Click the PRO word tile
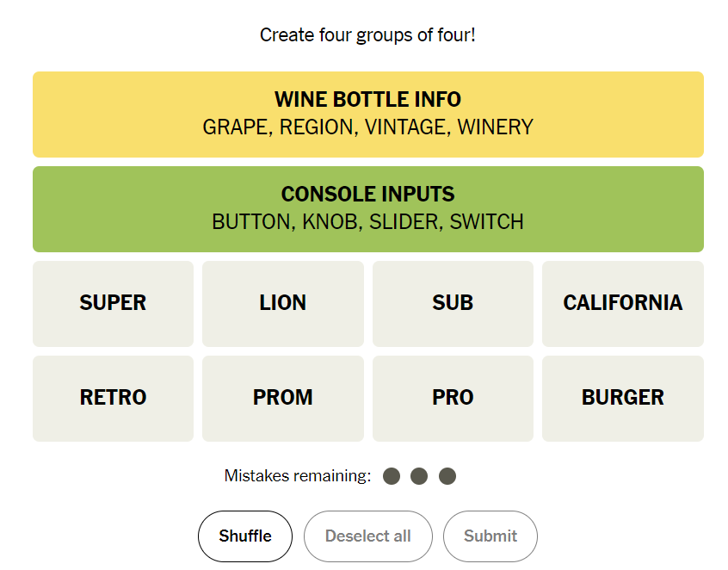 (x=453, y=398)
